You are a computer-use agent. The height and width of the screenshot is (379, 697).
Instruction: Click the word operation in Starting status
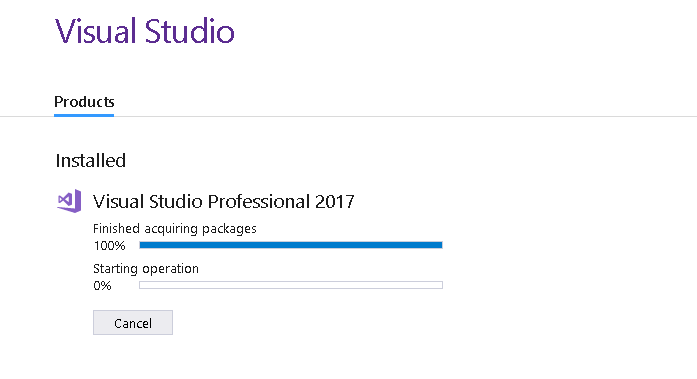point(170,269)
